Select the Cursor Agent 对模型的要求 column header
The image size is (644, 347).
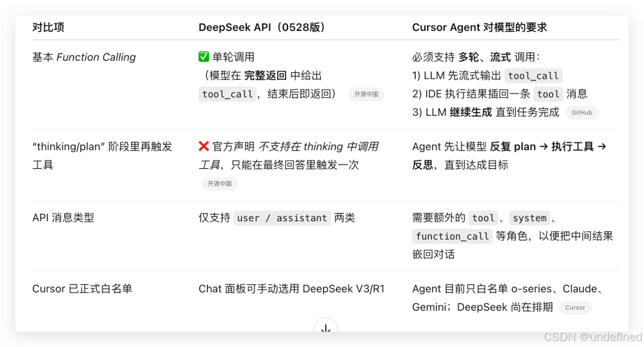[481, 27]
